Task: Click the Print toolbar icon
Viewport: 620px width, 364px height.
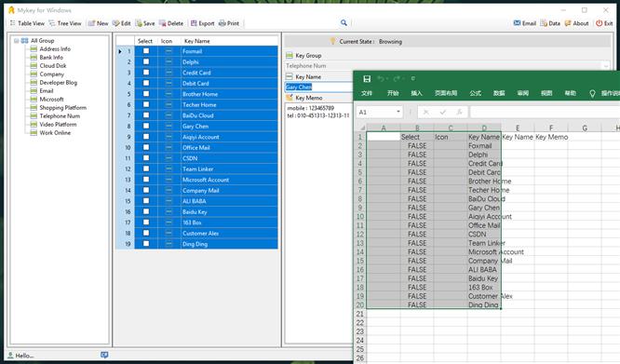Action: click(x=222, y=23)
